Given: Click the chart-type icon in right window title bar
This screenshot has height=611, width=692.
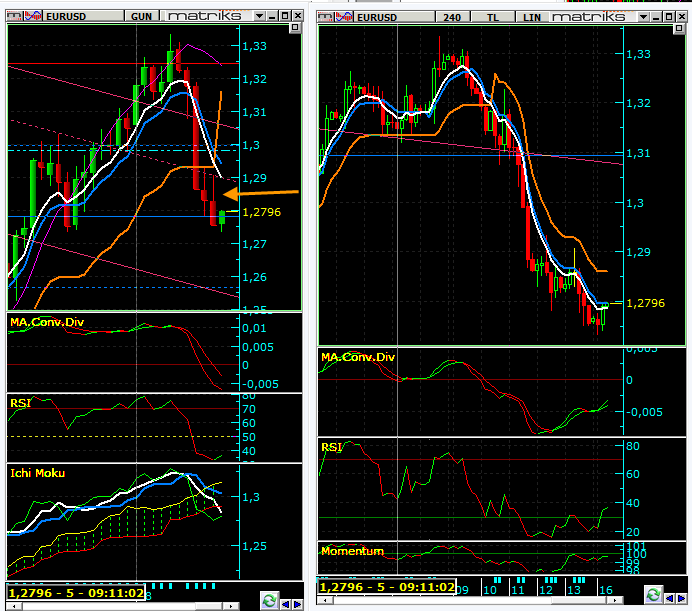Looking at the screenshot, I should [x=345, y=16].
